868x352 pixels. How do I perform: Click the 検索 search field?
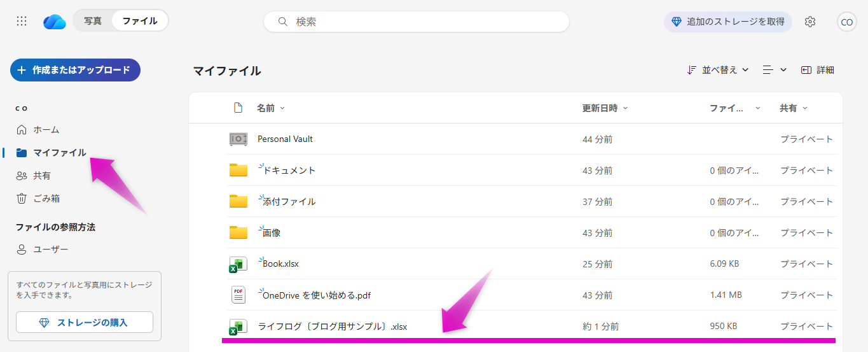[x=417, y=22]
